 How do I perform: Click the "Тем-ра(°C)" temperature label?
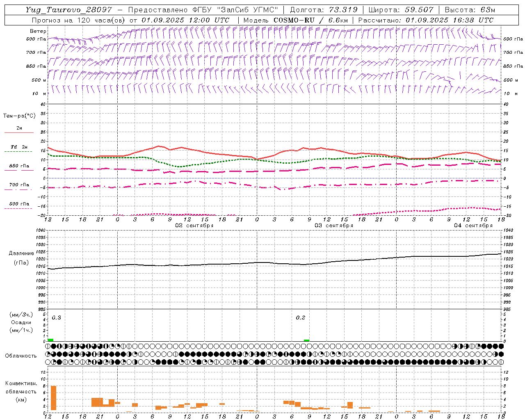point(19,116)
